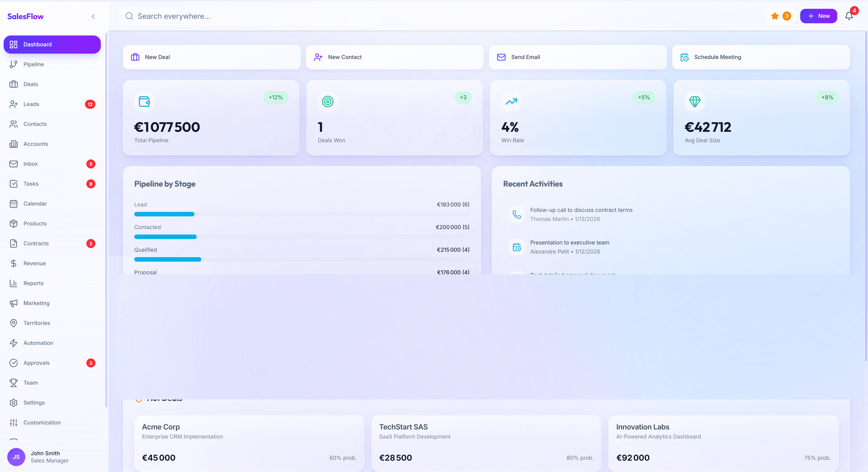868x472 pixels.
Task: Click the star favorites icon in the header
Action: click(x=775, y=16)
